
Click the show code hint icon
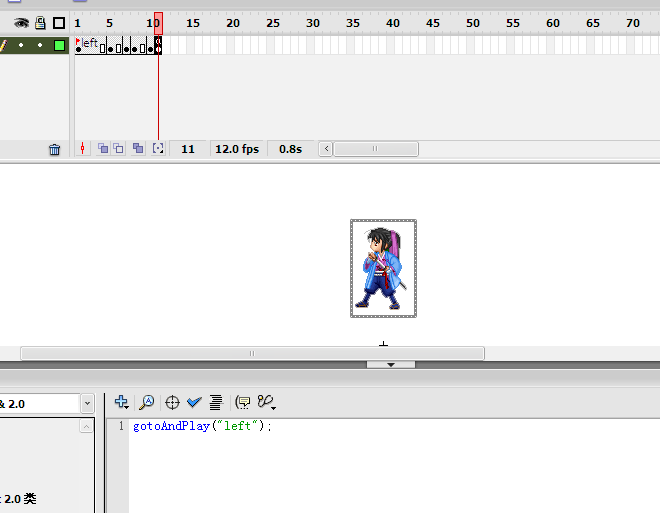[x=243, y=402]
